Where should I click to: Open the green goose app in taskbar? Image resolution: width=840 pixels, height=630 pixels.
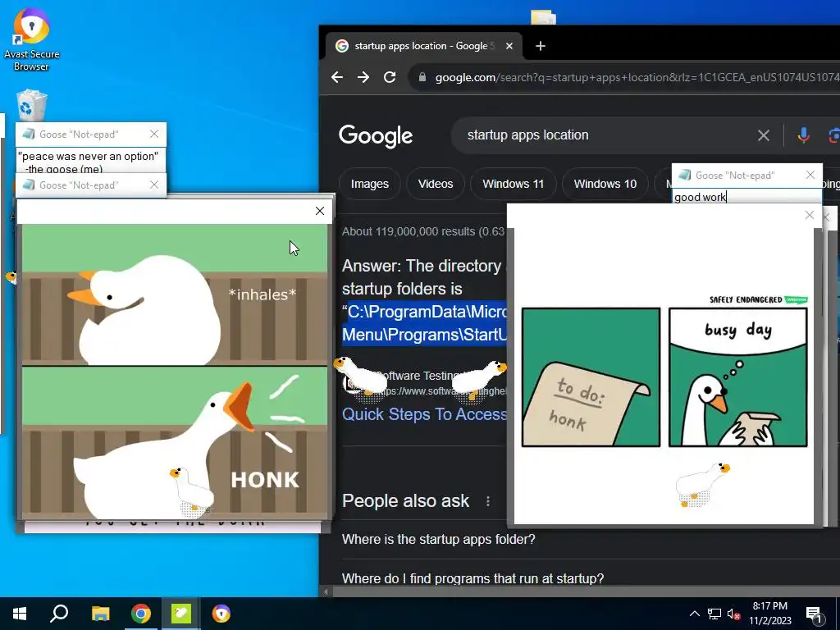point(181,614)
